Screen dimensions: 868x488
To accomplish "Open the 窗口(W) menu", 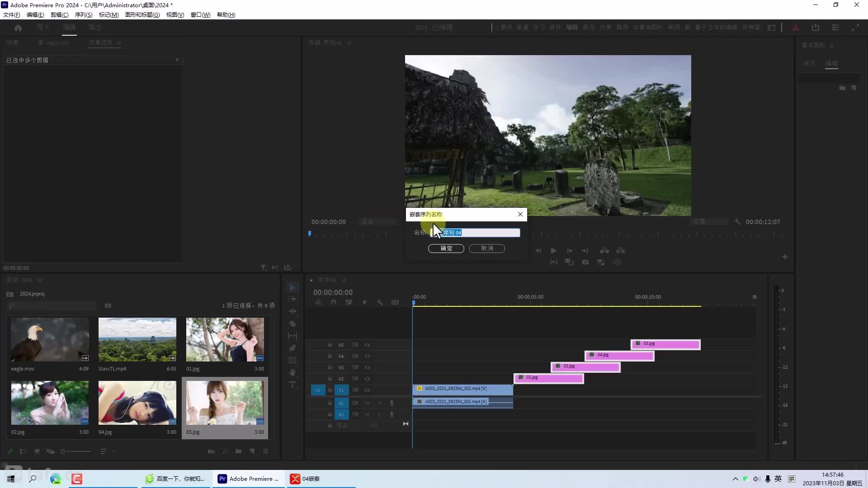I will click(x=200, y=15).
